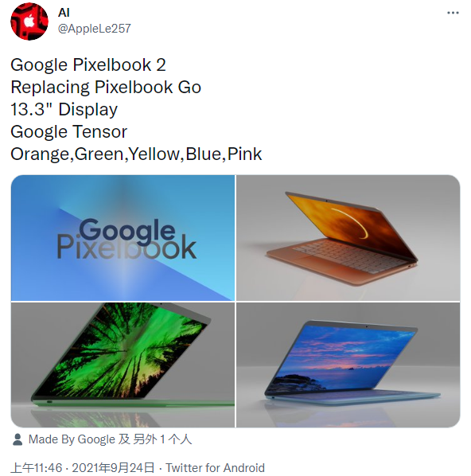Click the 13.3" Display text line

pos(64,109)
